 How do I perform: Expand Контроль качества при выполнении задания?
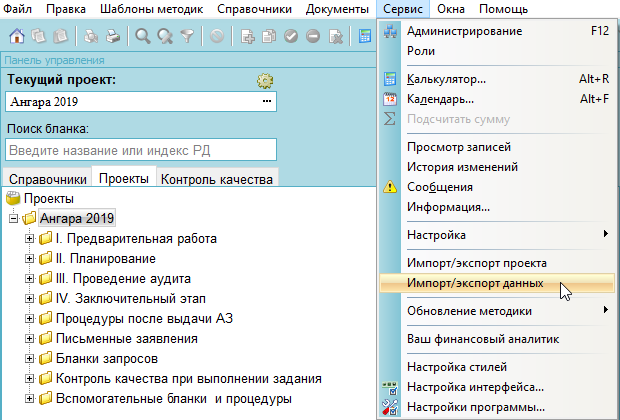coord(29,378)
